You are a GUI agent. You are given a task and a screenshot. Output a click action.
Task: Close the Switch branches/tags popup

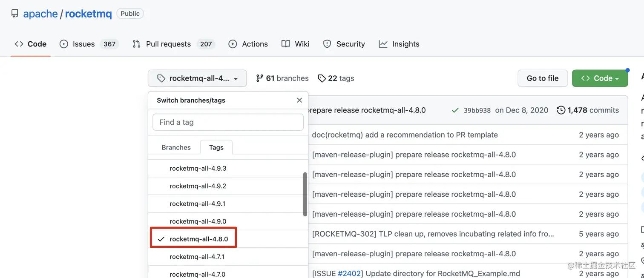pos(299,100)
